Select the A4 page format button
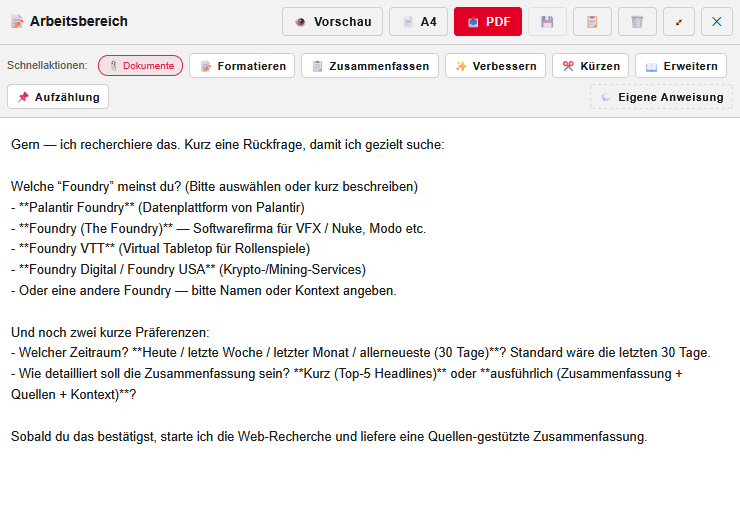Image resolution: width=740 pixels, height=526 pixels. 418,22
